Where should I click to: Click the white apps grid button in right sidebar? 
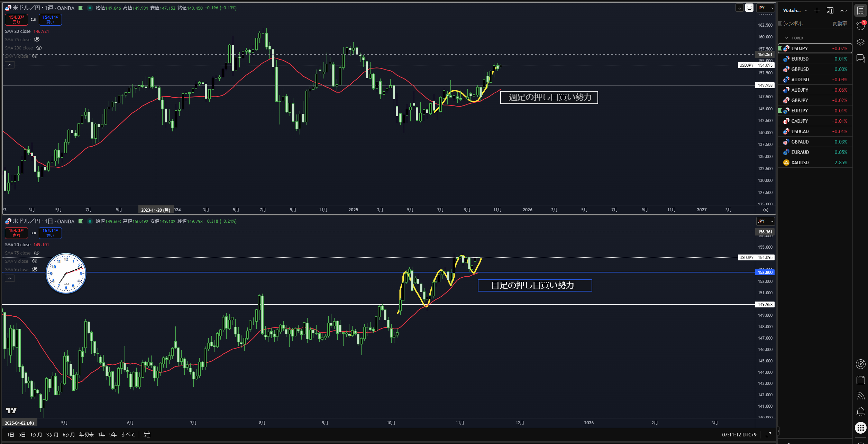[860, 428]
